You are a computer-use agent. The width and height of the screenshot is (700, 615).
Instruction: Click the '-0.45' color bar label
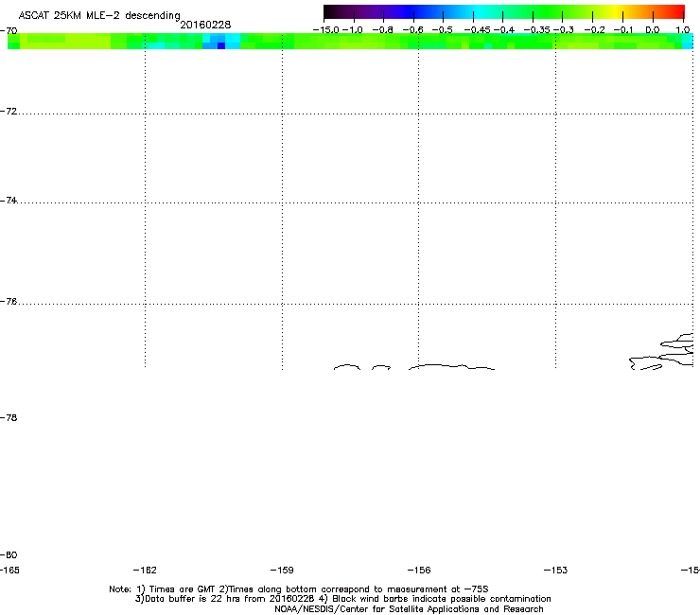click(478, 30)
